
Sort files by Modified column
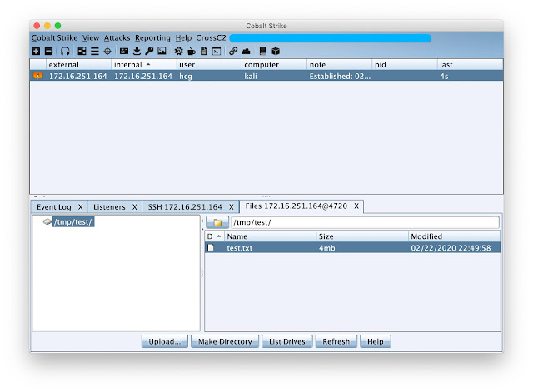(454, 236)
